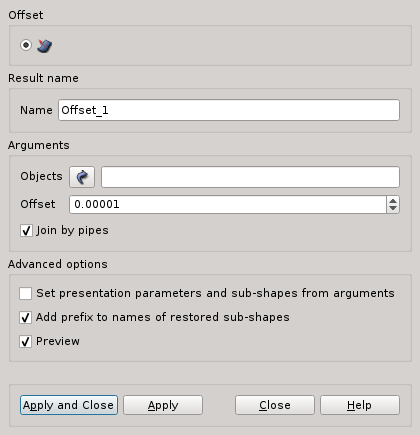Disable the Preview checkbox

coord(26,342)
